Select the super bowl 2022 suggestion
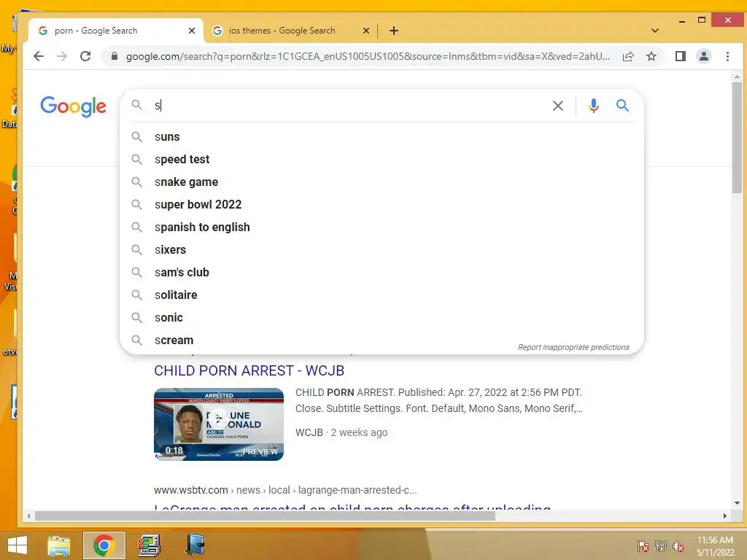The height and width of the screenshot is (560, 747). coord(382,205)
